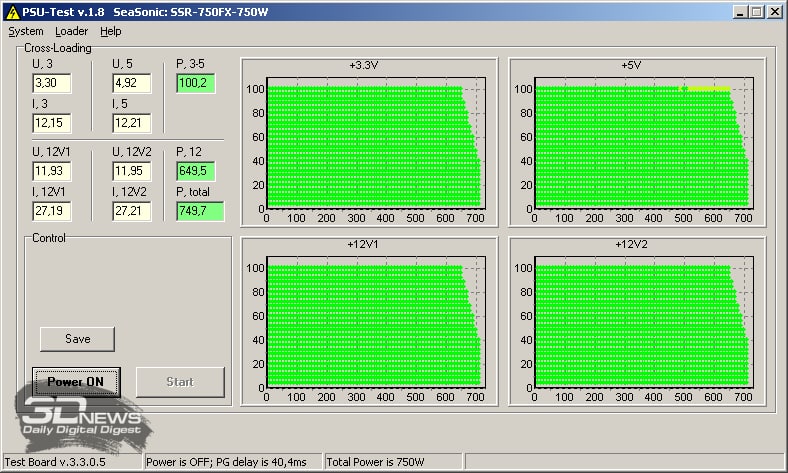Viewport: 788px width, 473px height.
Task: Open the Help menu
Action: coord(111,31)
